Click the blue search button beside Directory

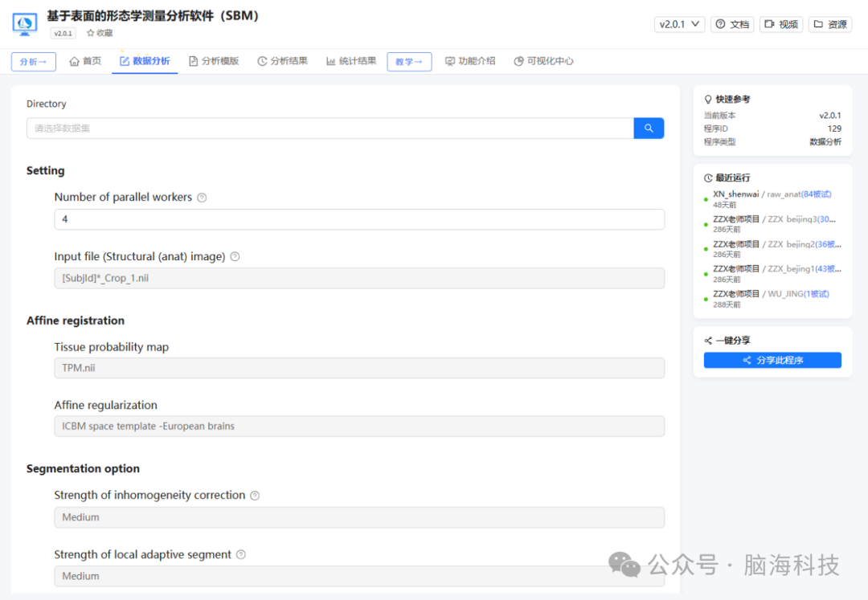[649, 129]
